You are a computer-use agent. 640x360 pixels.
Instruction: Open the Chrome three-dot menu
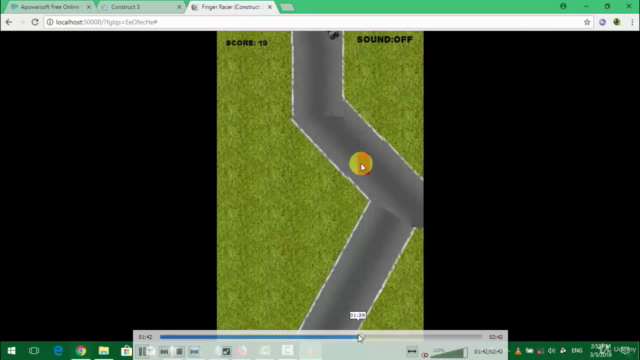[632, 22]
